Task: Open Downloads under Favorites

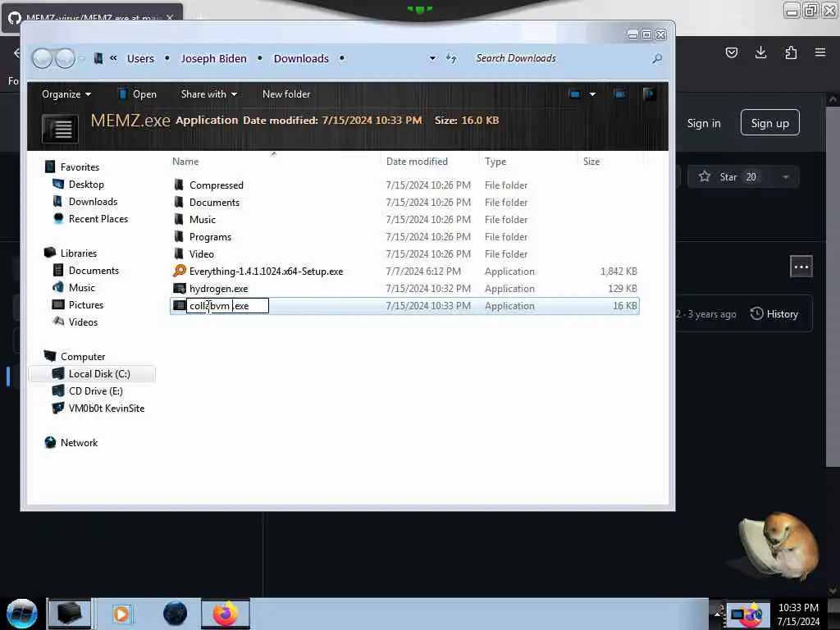Action: pyautogui.click(x=92, y=202)
